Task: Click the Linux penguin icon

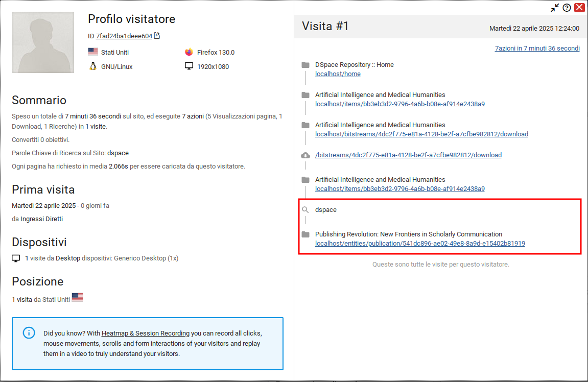Action: coord(92,66)
